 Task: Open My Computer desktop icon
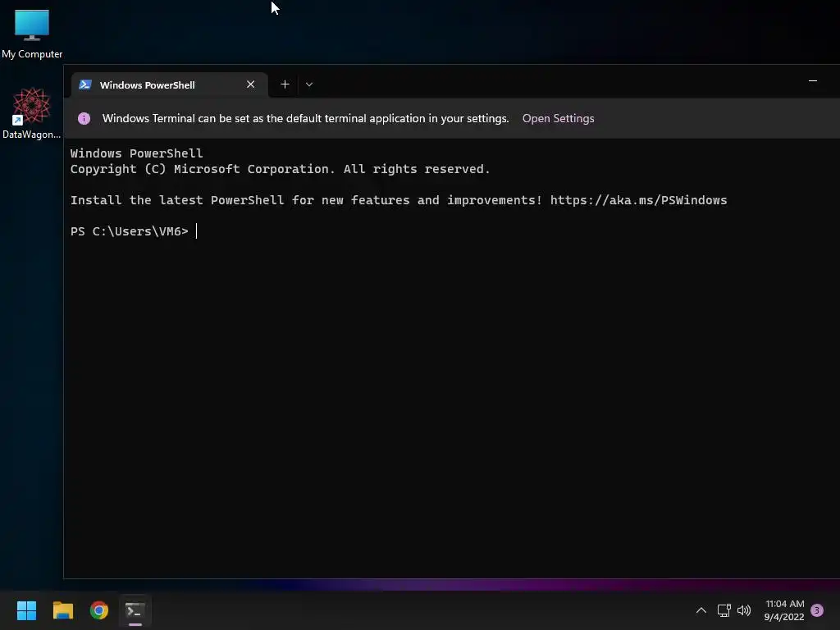(32, 34)
